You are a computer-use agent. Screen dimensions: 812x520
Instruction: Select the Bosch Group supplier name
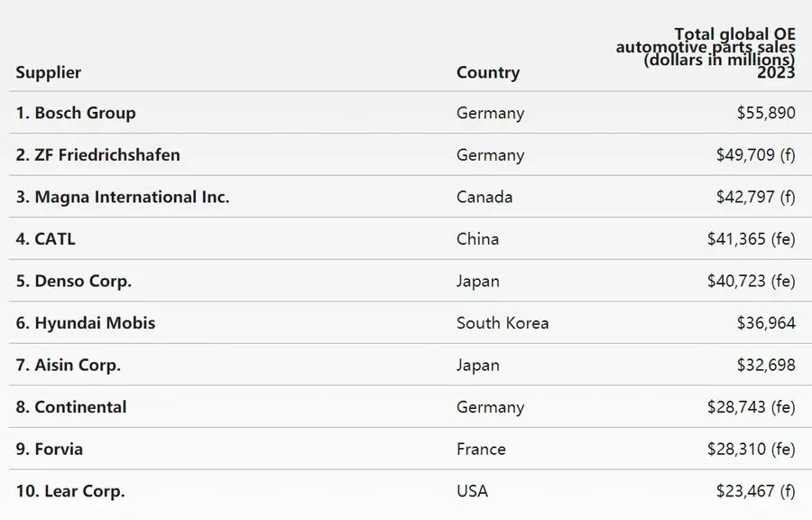coord(76,113)
